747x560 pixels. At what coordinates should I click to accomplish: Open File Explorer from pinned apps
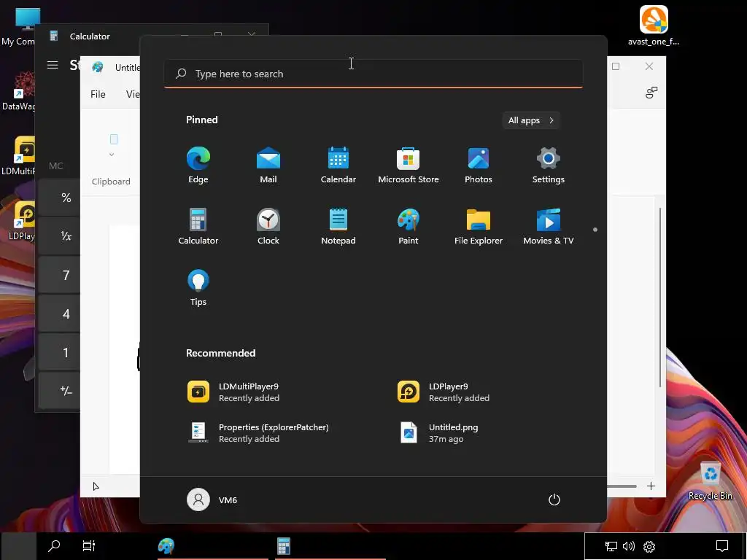(x=479, y=227)
